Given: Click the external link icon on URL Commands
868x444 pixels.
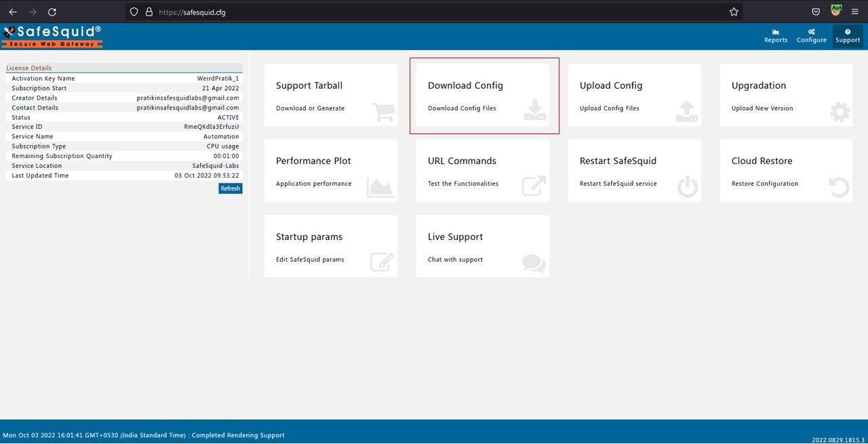Looking at the screenshot, I should click(534, 186).
